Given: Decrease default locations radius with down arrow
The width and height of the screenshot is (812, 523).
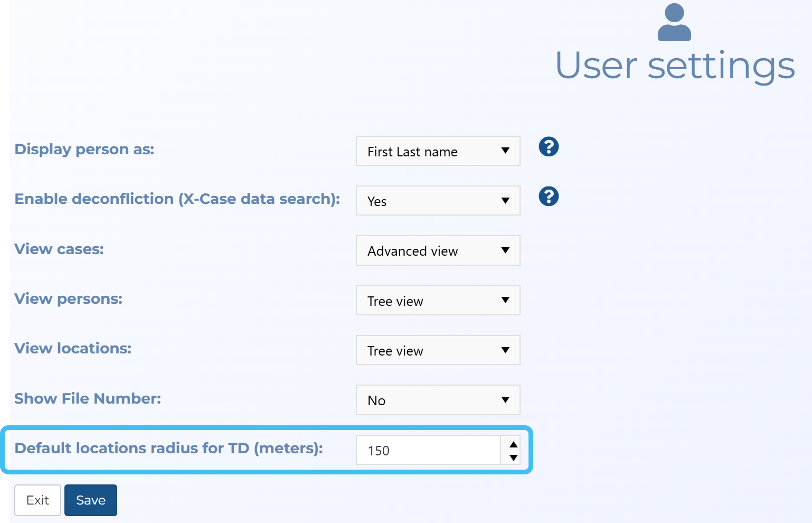Looking at the screenshot, I should 513,457.
